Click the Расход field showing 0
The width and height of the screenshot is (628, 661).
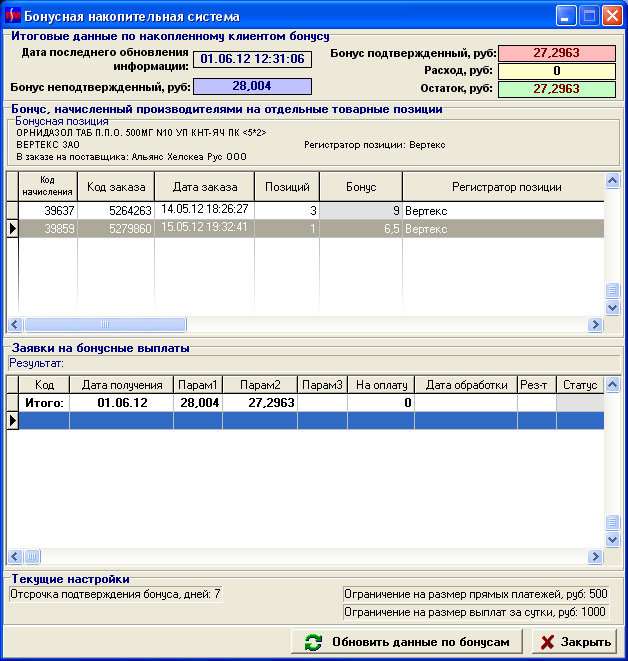coord(556,71)
